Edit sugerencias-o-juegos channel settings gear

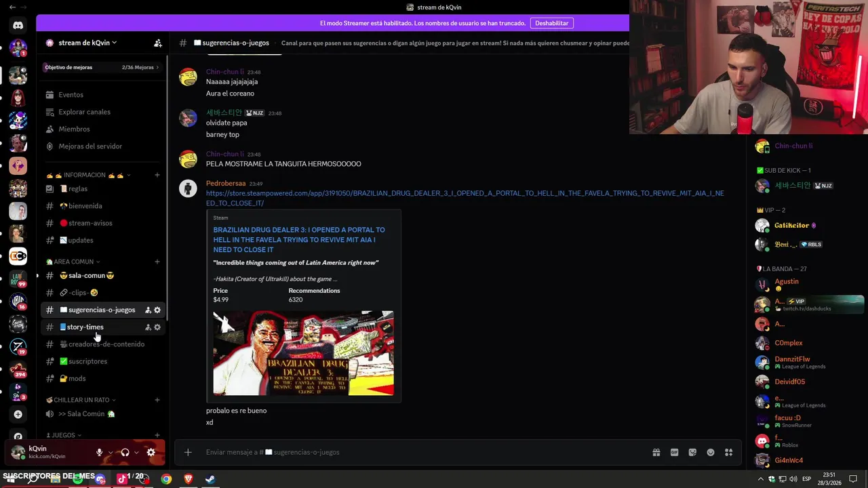click(157, 310)
